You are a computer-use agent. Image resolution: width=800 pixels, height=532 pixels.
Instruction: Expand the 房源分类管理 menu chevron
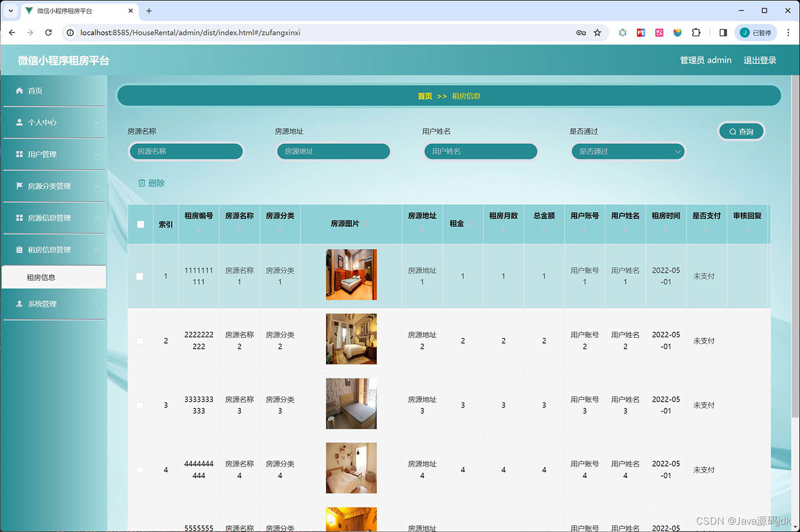click(96, 186)
